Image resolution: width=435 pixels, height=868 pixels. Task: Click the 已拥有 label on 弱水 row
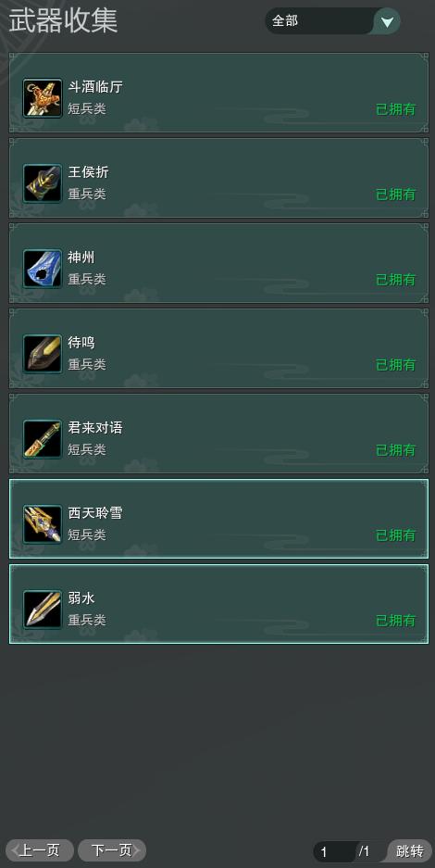tap(396, 621)
